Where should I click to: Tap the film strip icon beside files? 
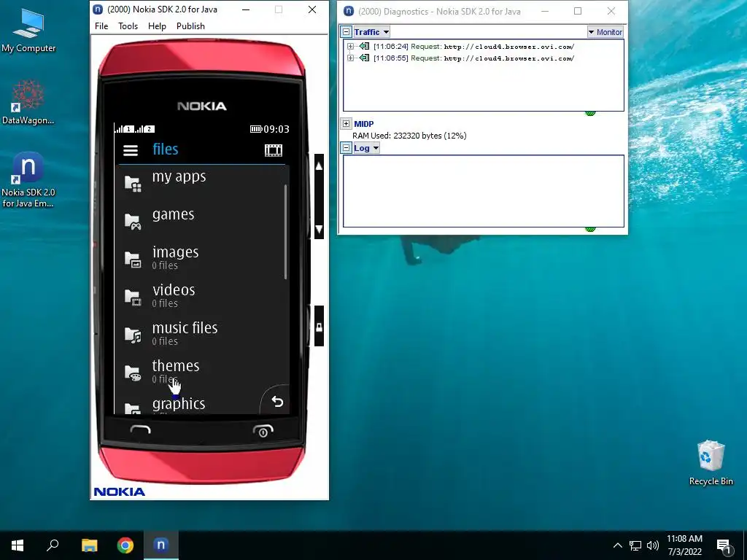[x=274, y=150]
